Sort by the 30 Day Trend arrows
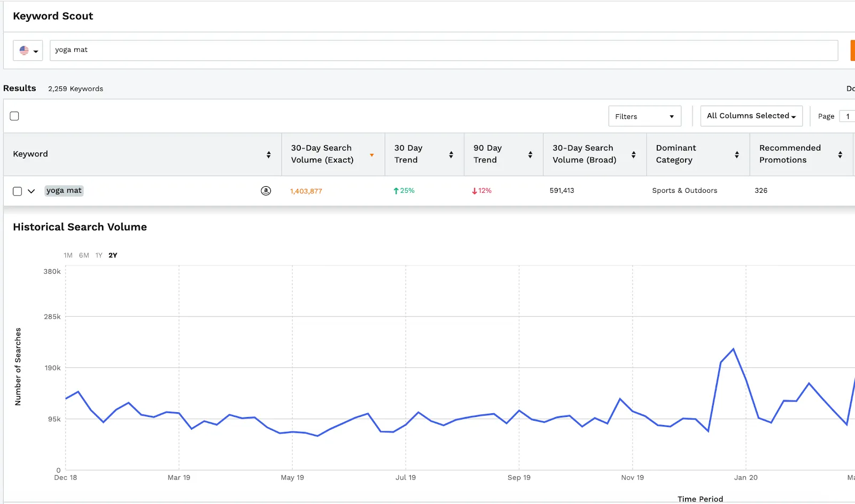Image resolution: width=855 pixels, height=504 pixels. [x=451, y=154]
